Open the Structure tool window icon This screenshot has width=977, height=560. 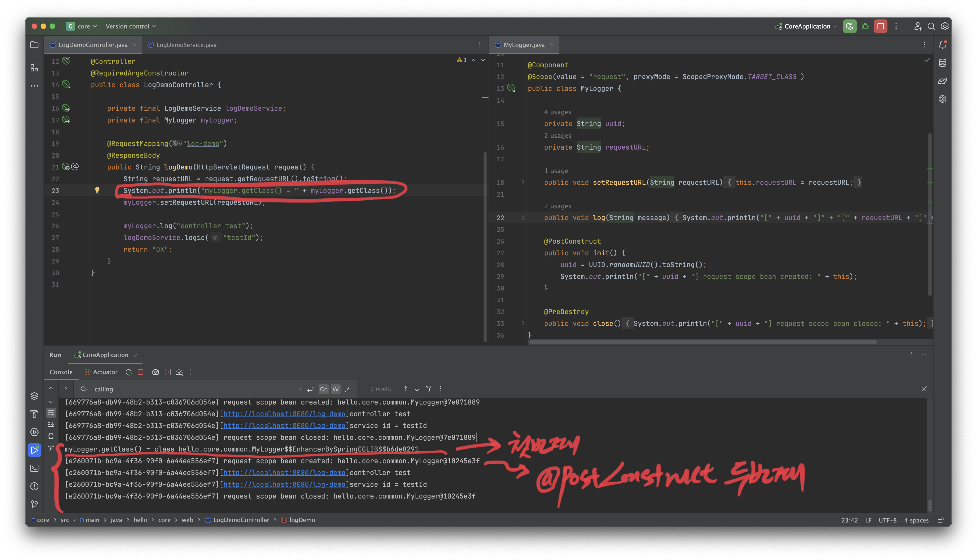tap(34, 68)
